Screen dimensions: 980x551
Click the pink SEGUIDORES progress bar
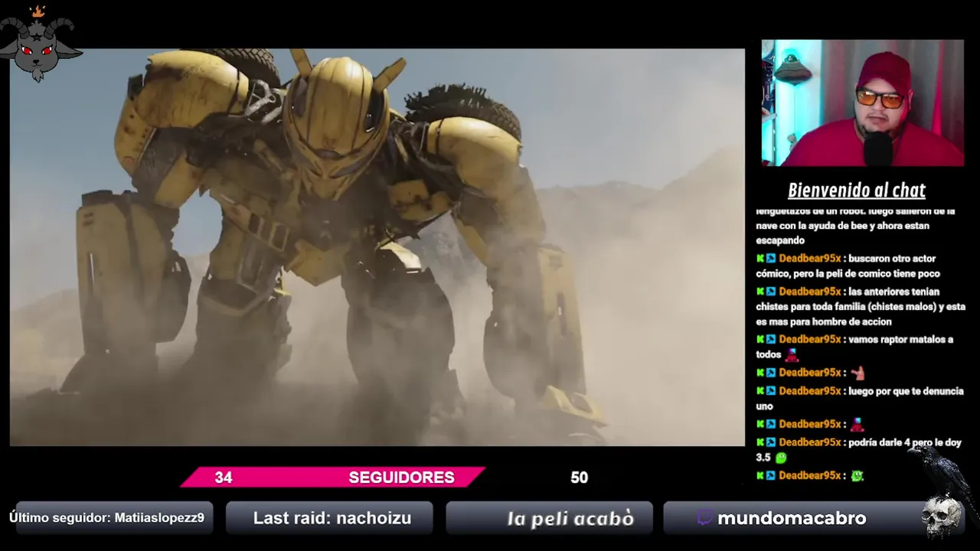tap(333, 477)
